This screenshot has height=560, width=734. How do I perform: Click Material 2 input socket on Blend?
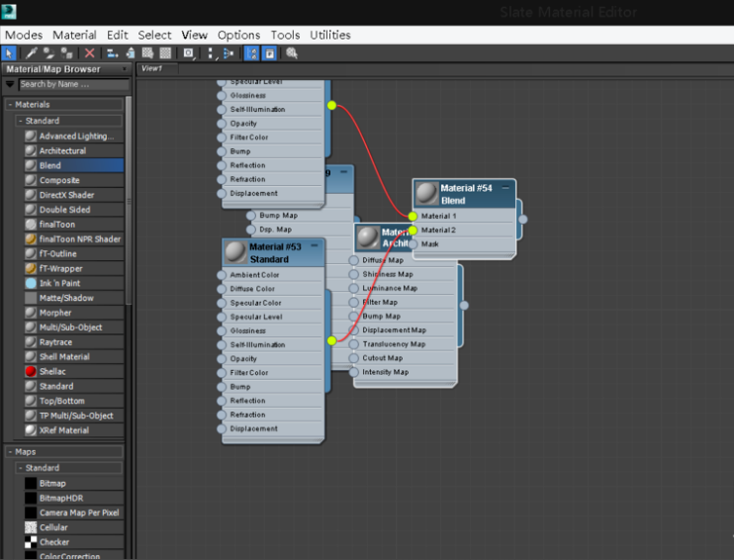pyautogui.click(x=413, y=231)
